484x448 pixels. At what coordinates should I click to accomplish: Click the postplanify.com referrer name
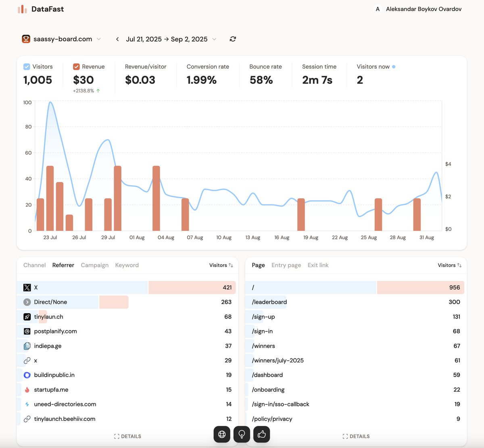(55, 331)
